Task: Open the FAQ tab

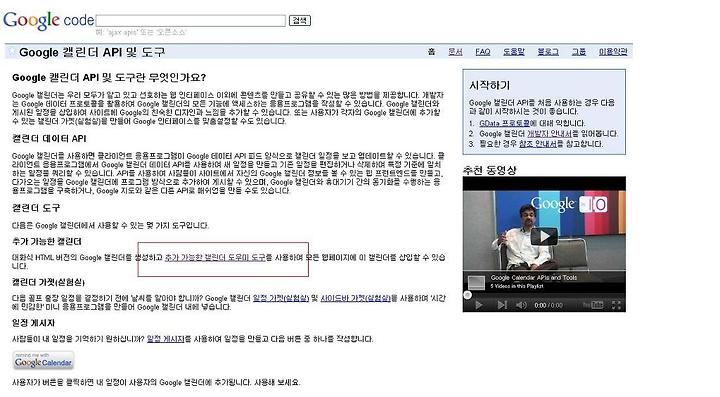Action: (x=483, y=52)
